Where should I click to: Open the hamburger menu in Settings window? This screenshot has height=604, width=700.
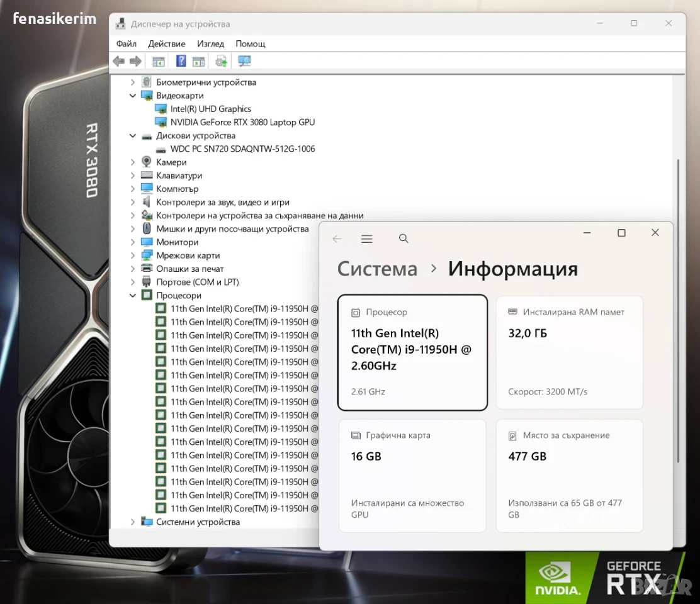(366, 239)
